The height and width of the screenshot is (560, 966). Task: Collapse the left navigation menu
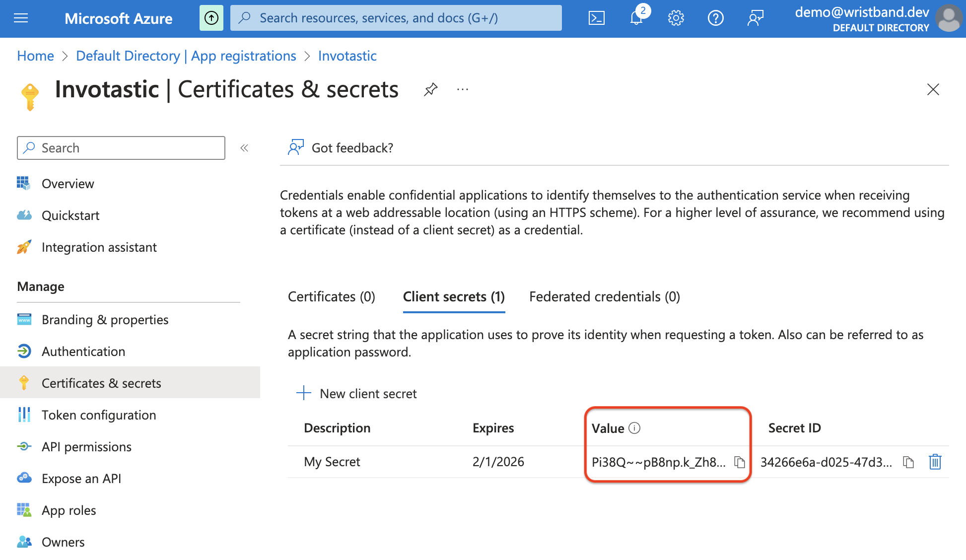[244, 148]
